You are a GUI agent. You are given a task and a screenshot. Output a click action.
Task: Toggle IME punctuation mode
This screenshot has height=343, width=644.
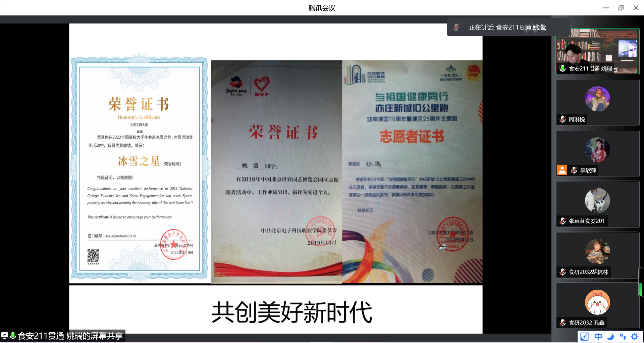(x=623, y=337)
